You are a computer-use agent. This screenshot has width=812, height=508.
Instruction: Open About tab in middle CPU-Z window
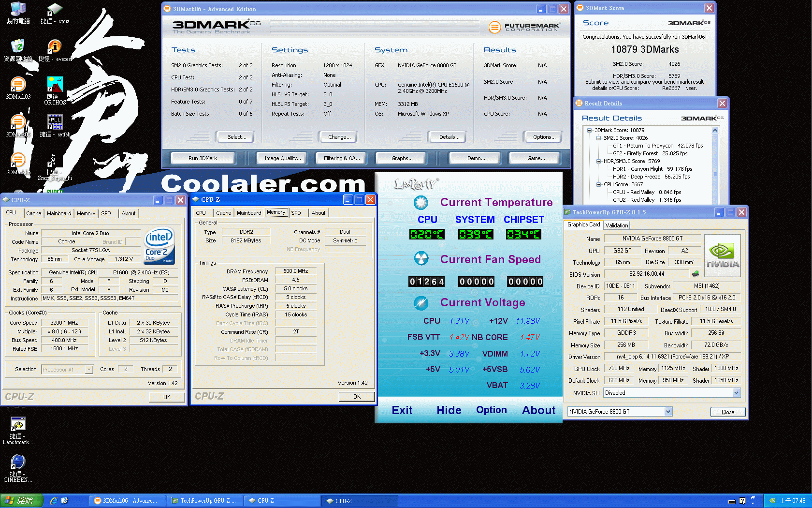tap(319, 213)
